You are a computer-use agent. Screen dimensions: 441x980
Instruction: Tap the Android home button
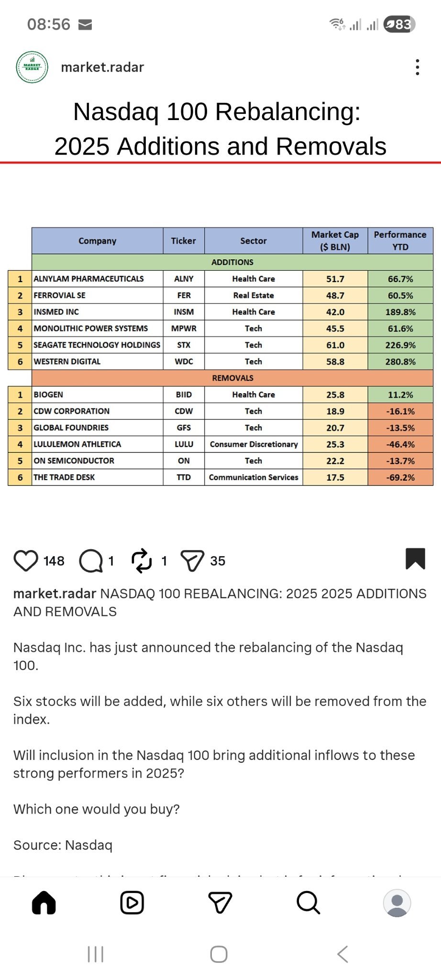click(219, 954)
